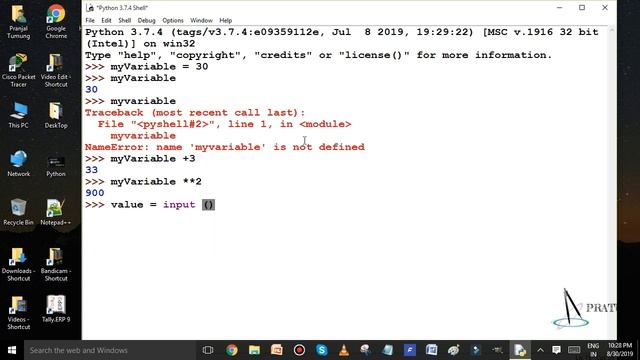Click the taskbar clock showing 10:28 PM
Image resolution: width=640 pixels, height=360 pixels.
[x=620, y=350]
